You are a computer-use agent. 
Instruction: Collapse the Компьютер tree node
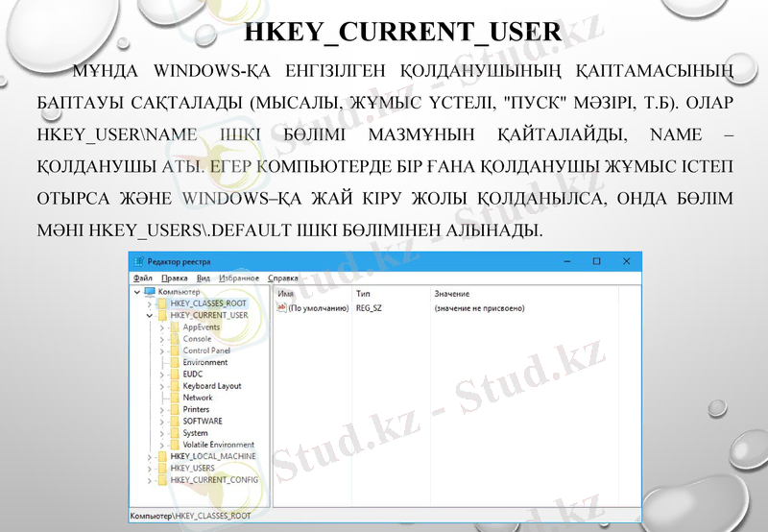point(137,292)
